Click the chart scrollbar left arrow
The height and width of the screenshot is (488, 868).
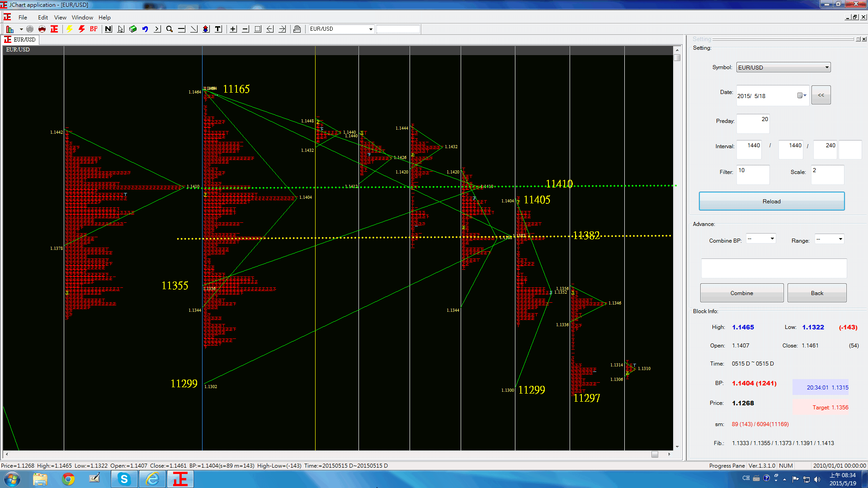point(6,454)
